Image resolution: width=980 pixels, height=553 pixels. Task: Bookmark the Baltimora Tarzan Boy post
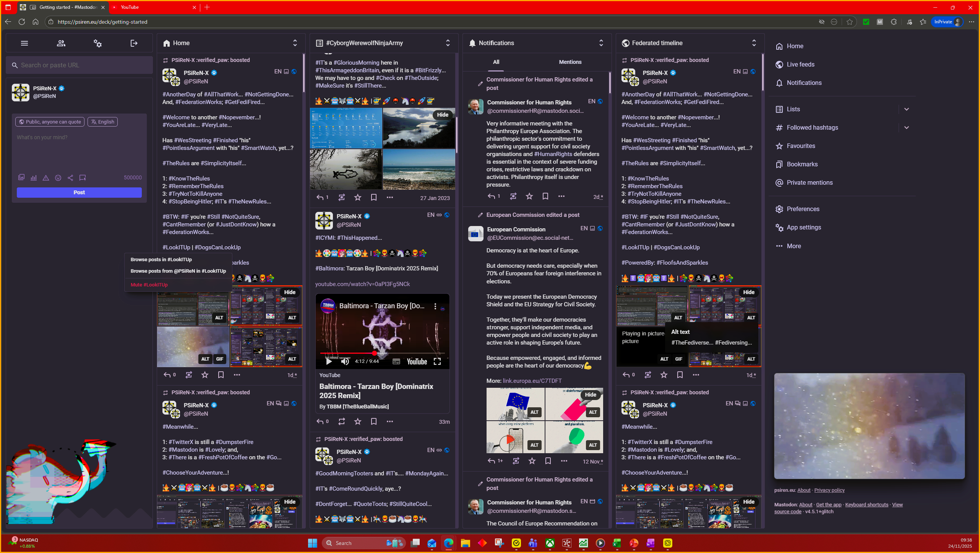pyautogui.click(x=373, y=421)
